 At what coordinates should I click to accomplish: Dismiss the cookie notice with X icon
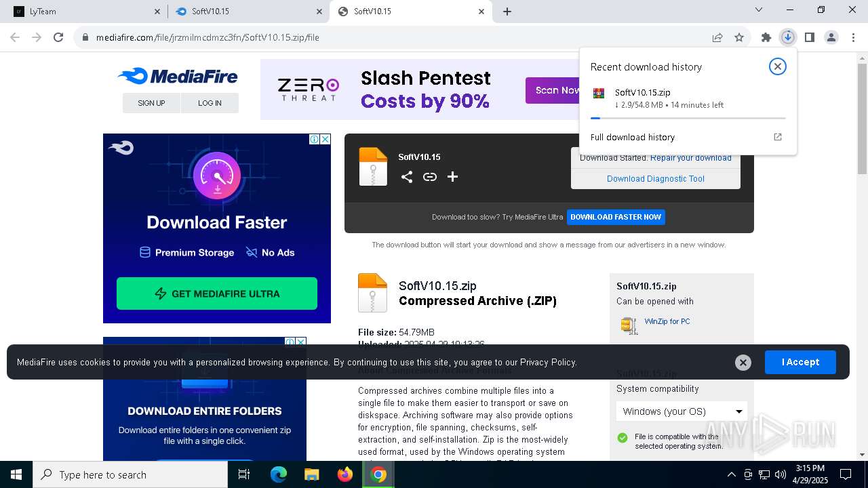tap(743, 363)
